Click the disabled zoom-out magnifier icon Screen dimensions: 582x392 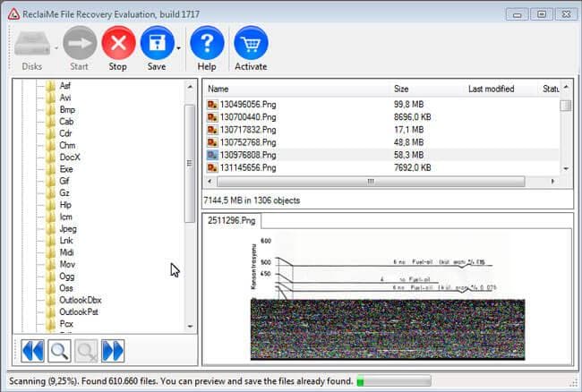point(86,351)
